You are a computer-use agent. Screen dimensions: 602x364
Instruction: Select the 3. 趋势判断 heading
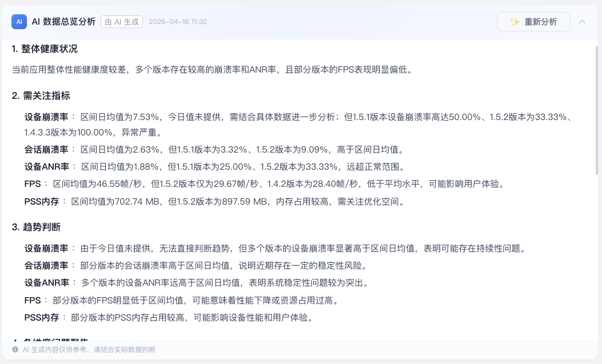pyautogui.click(x=36, y=227)
